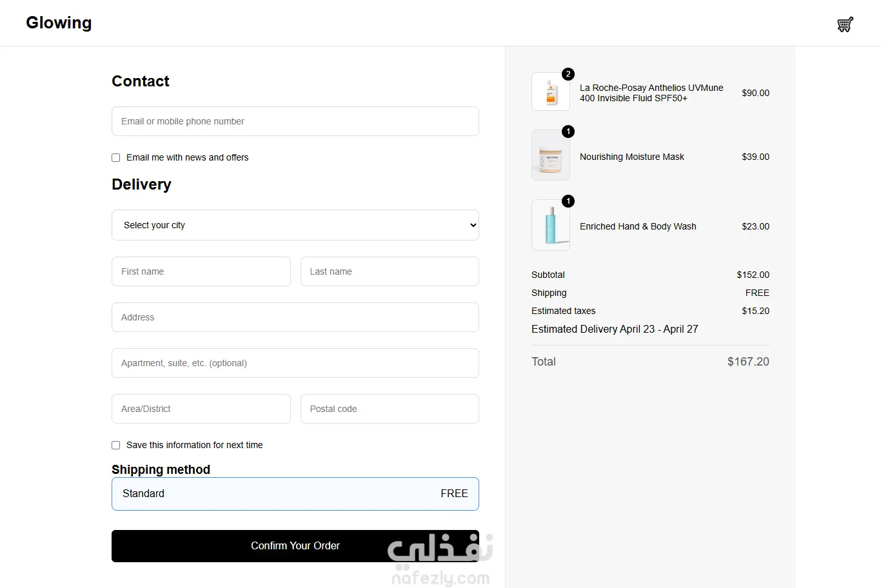Focus the Address input field

pyautogui.click(x=295, y=317)
